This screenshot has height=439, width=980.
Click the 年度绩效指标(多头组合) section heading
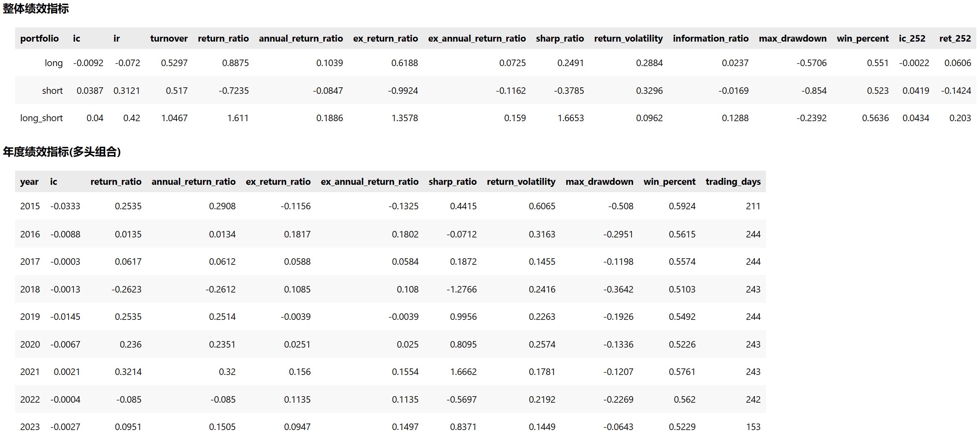[62, 152]
